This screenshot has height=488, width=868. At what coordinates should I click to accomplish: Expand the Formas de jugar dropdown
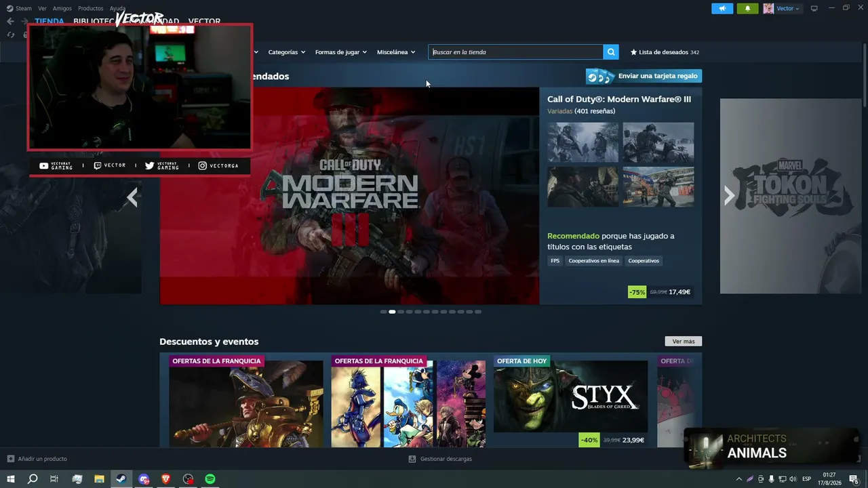(341, 52)
